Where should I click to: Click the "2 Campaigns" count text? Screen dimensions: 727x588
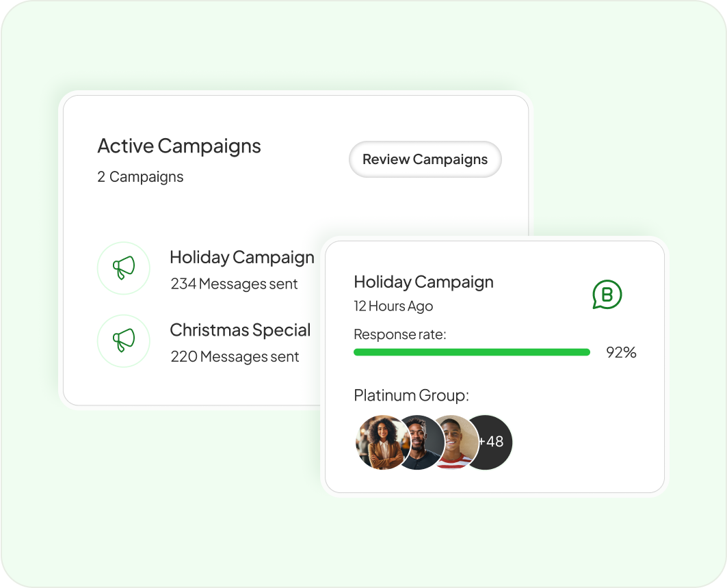[140, 177]
